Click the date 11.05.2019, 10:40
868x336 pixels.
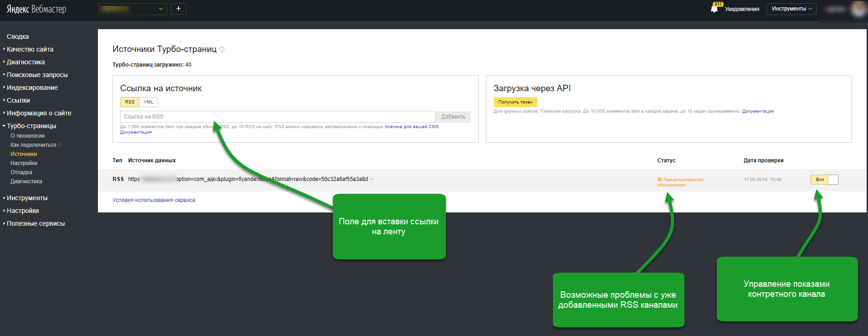point(763,180)
